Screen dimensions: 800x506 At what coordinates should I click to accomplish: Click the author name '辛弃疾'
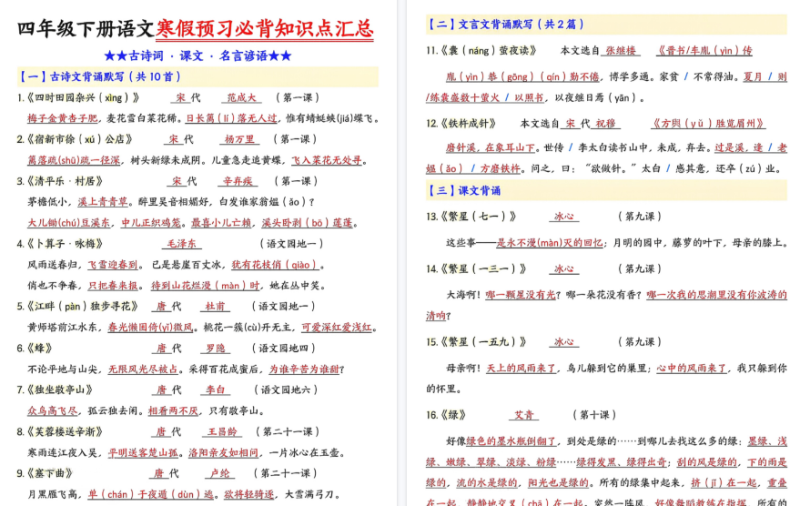tap(238, 181)
